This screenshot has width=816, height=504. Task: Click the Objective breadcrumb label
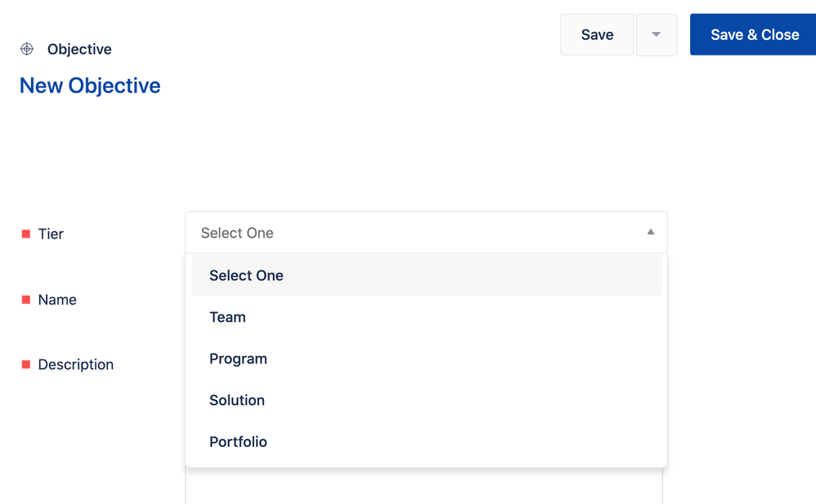point(79,49)
